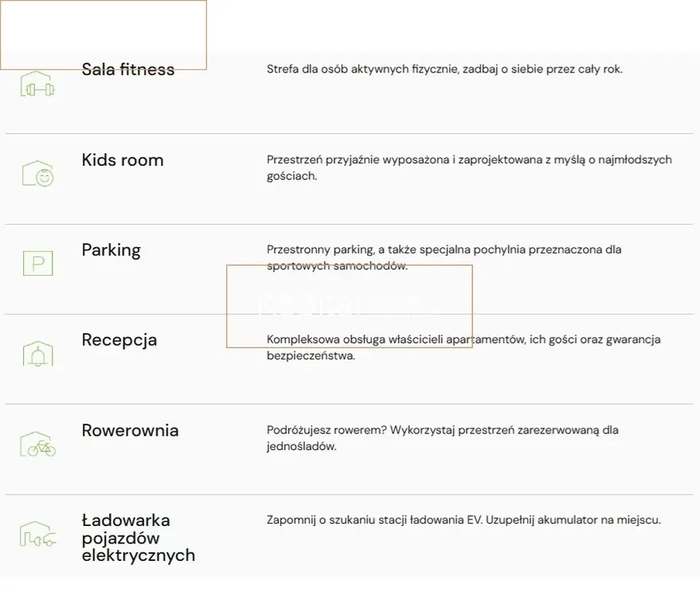Click the Rowerownia heading
Image resolution: width=700 pixels, height=612 pixels.
click(130, 430)
